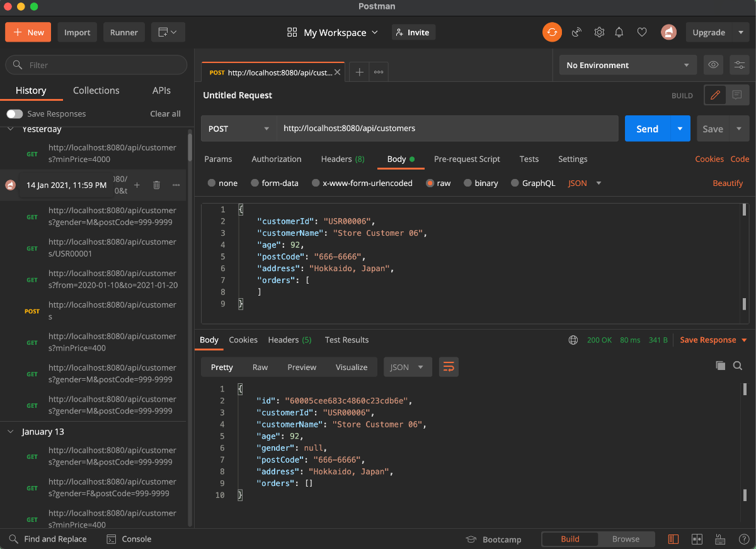The width and height of the screenshot is (756, 549).
Task: Open the comments icon next to pencil
Action: coord(736,95)
